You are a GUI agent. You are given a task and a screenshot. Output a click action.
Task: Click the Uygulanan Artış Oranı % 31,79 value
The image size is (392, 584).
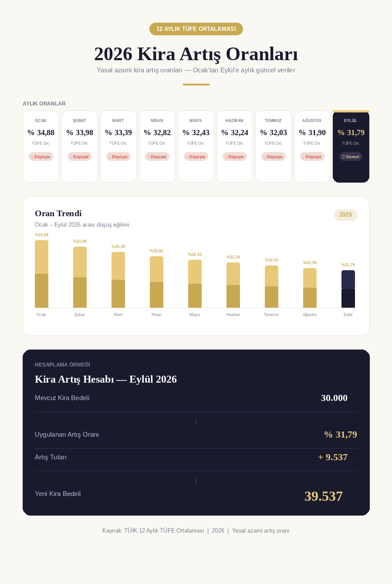point(341,435)
